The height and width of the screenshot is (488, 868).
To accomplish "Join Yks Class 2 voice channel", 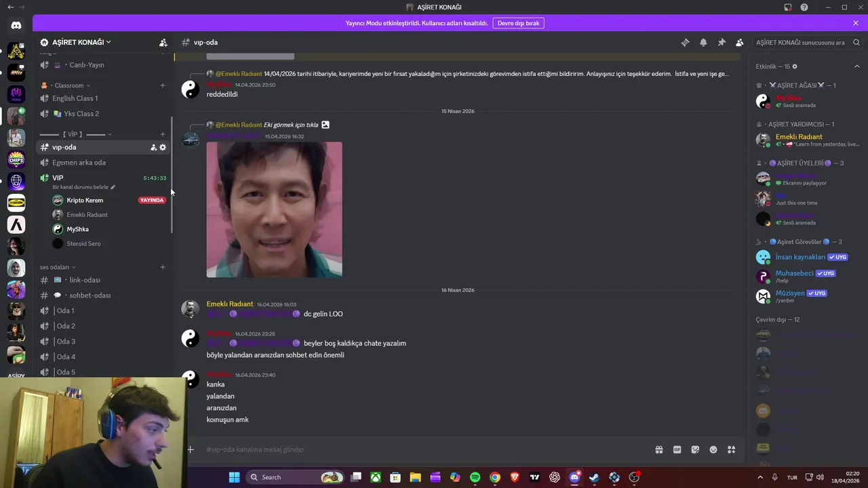I will coord(103,114).
